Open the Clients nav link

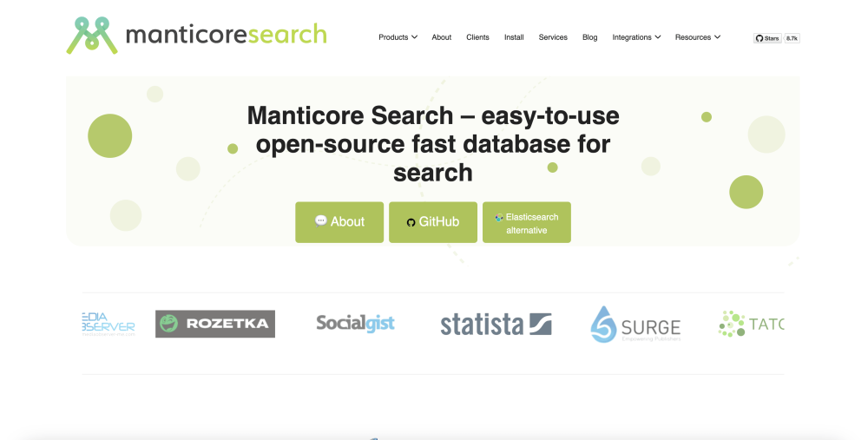click(477, 37)
